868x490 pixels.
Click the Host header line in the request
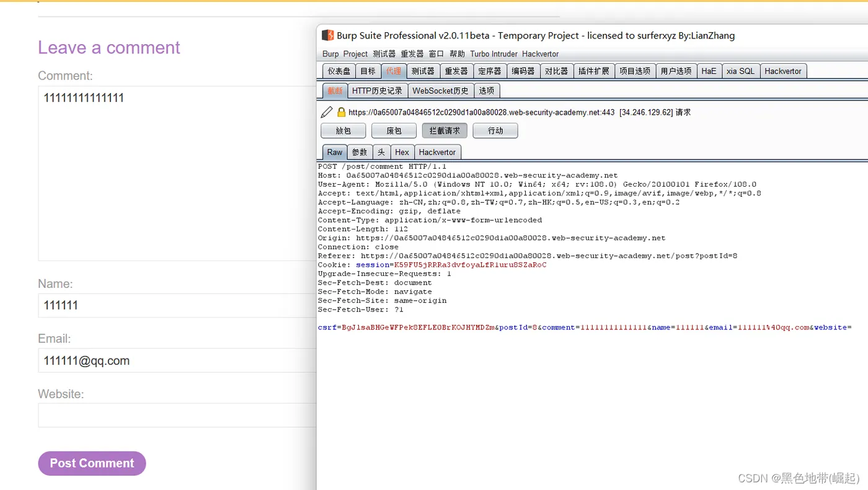click(468, 176)
